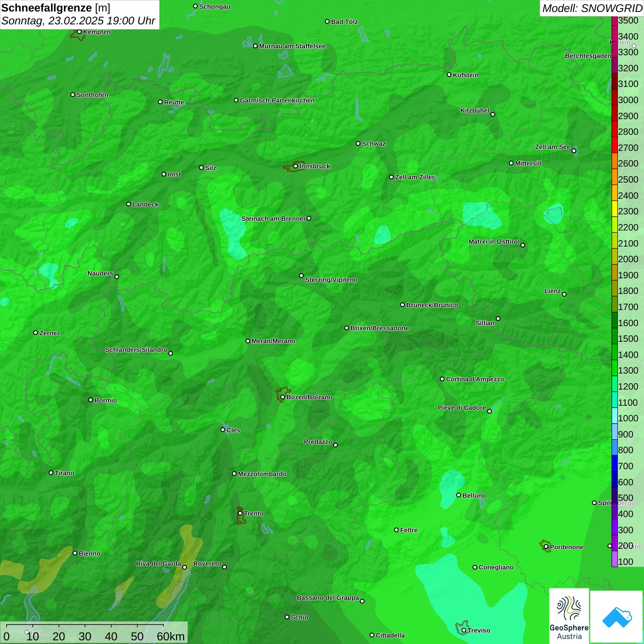Click the Treviso city marker
The width and height of the screenshot is (644, 644).
point(464,630)
